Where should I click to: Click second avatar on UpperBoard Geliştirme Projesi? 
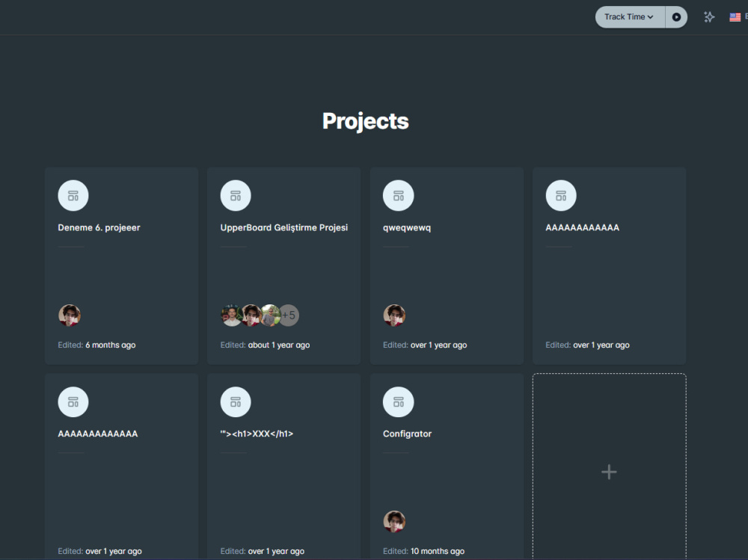251,316
